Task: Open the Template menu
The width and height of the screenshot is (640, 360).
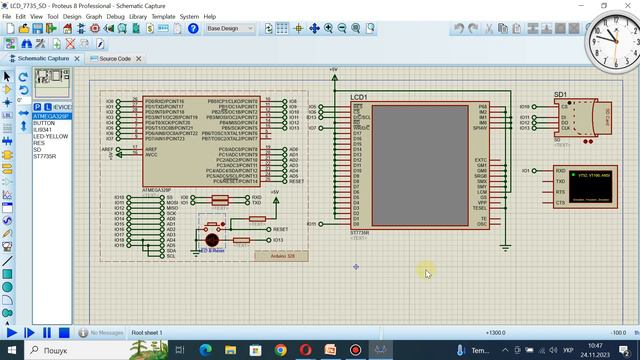Action: pyautogui.click(x=163, y=17)
